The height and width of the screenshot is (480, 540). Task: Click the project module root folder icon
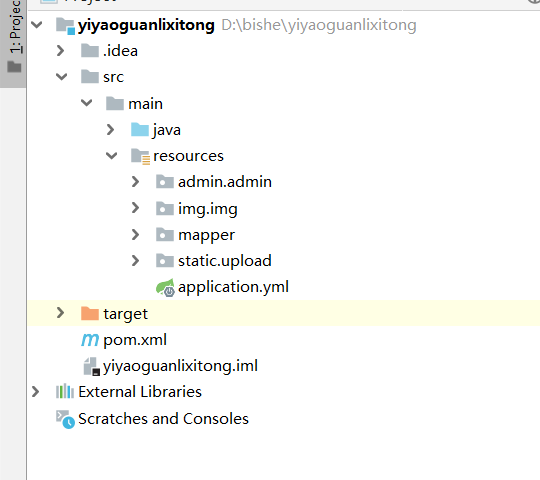pyautogui.click(x=65, y=26)
